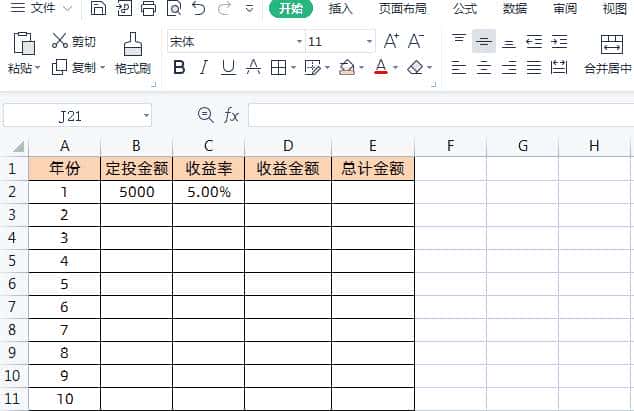
Task: Click the justify alignment icon
Action: [534, 67]
